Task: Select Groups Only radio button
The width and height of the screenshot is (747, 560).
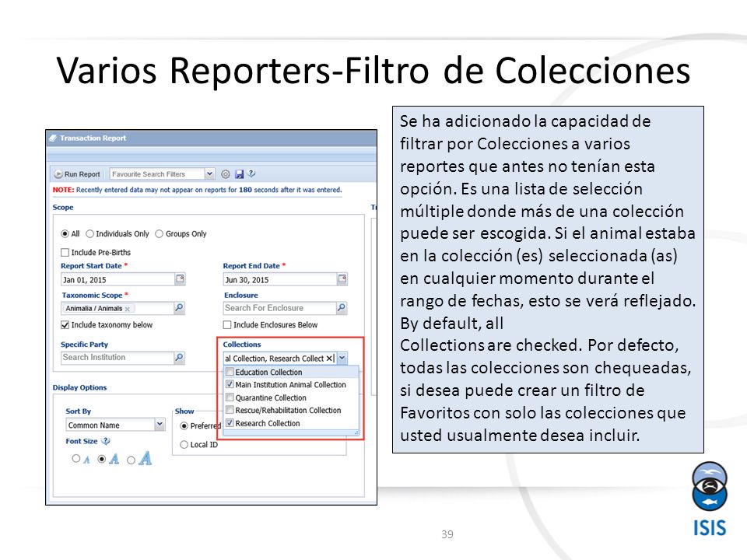Action: point(160,234)
